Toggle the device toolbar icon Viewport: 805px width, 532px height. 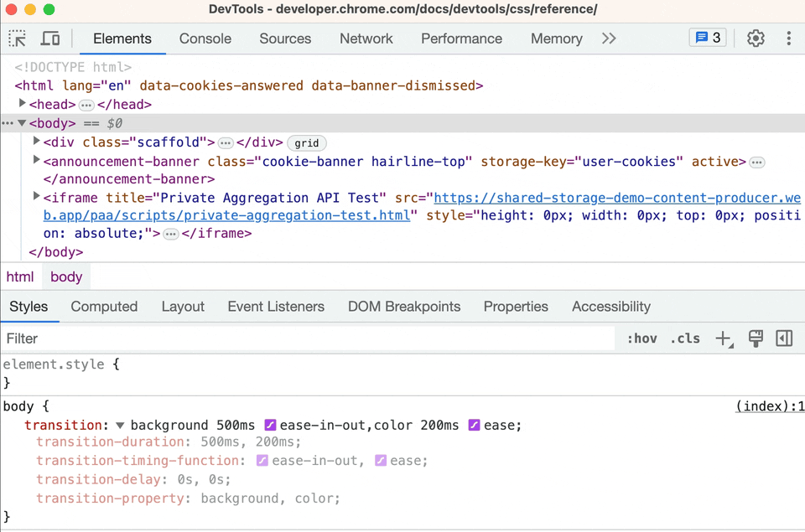[49, 39]
